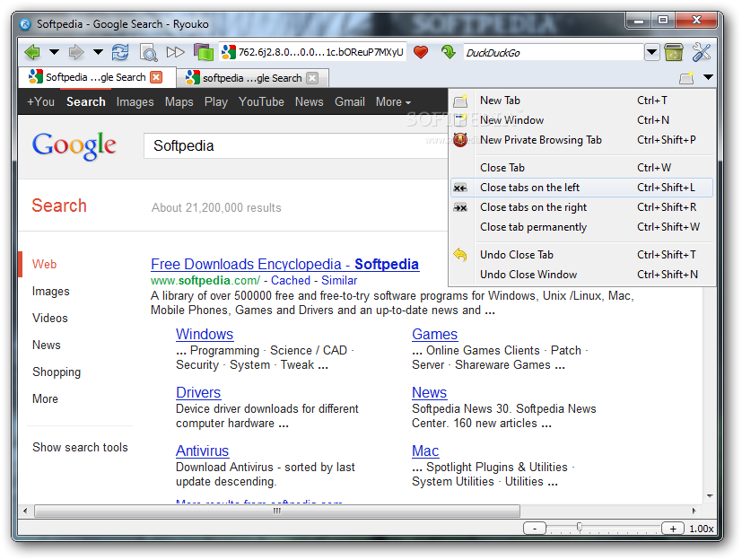
Task: Open Free Downloads Encyclopedia - Softpedia result
Action: coord(284,264)
